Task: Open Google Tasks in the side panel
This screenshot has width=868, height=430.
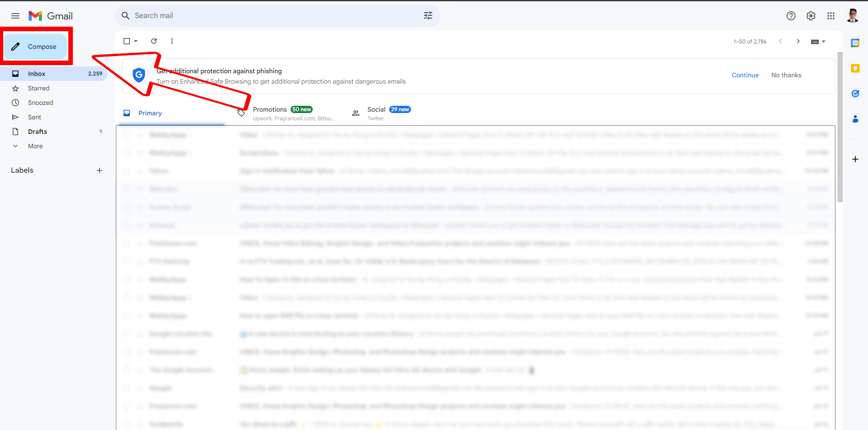Action: point(855,94)
